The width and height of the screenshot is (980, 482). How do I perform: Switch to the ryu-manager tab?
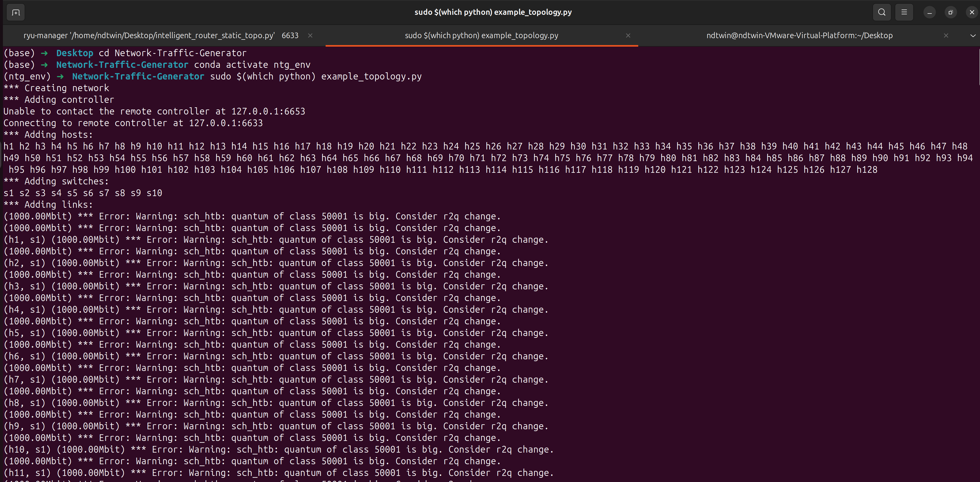pyautogui.click(x=160, y=36)
